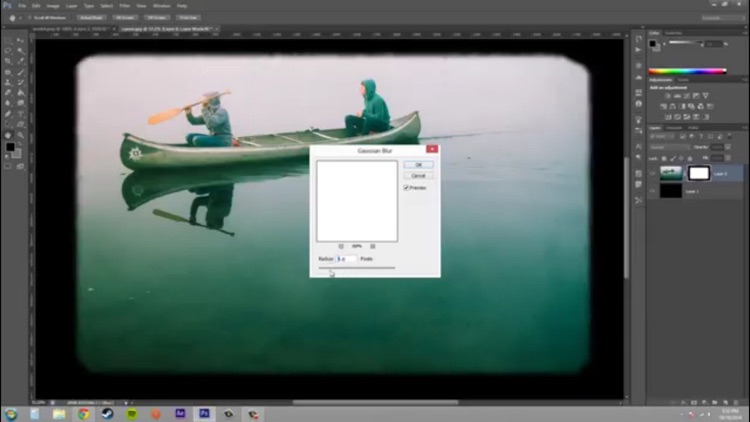Click the Fill Screen button
The width and height of the screenshot is (750, 422).
[156, 18]
